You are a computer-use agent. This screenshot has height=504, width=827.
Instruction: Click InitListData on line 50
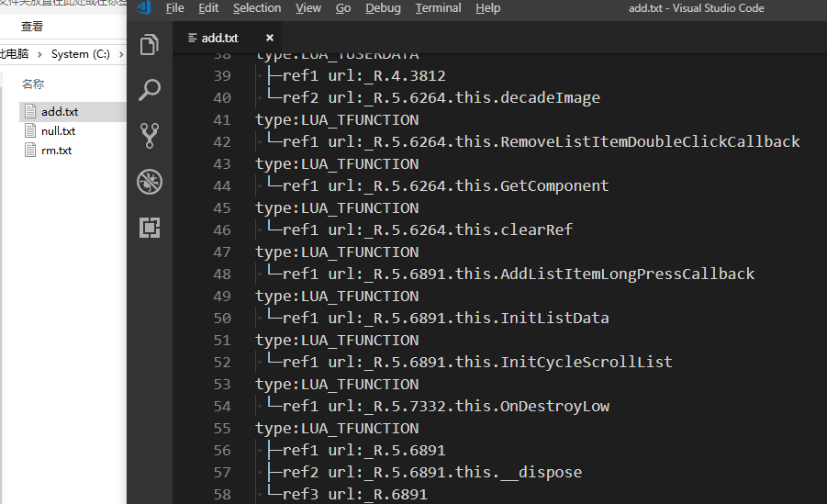(554, 318)
